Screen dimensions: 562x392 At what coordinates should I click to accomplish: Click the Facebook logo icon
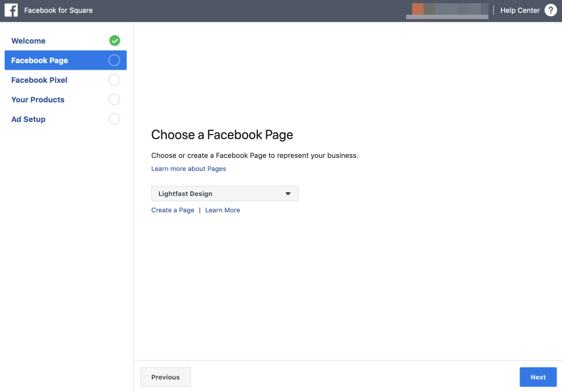11,10
